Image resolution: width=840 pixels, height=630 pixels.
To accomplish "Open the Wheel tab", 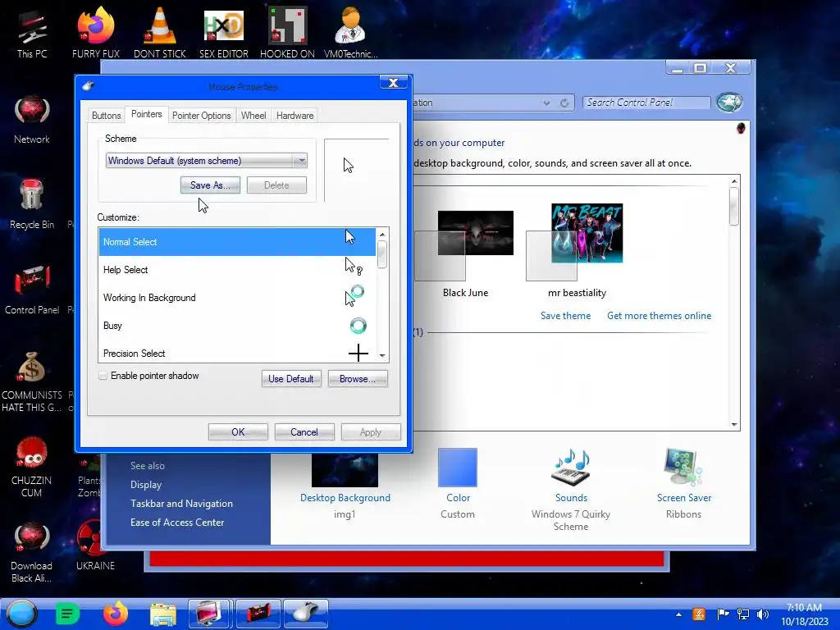I will tap(253, 115).
